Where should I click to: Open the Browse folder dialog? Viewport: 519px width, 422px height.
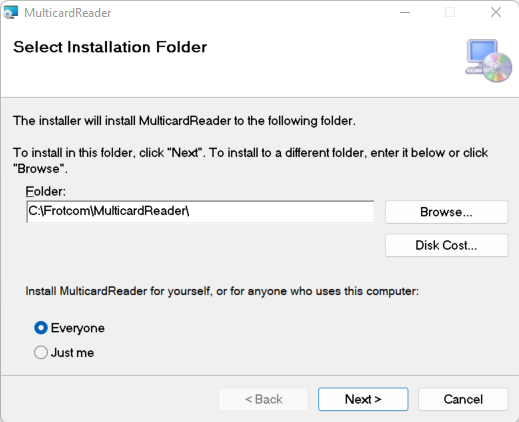446,212
